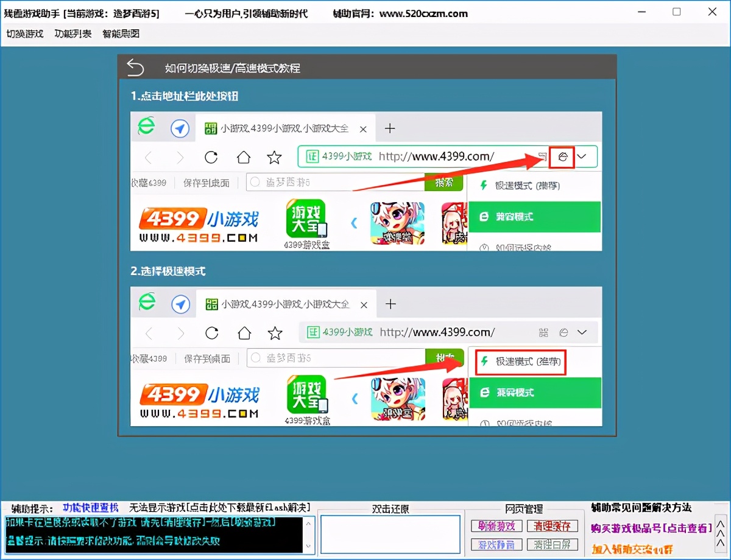Click the up-arrow expander at bottom right
Viewport: 731px width, 560px height.
(x=721, y=534)
